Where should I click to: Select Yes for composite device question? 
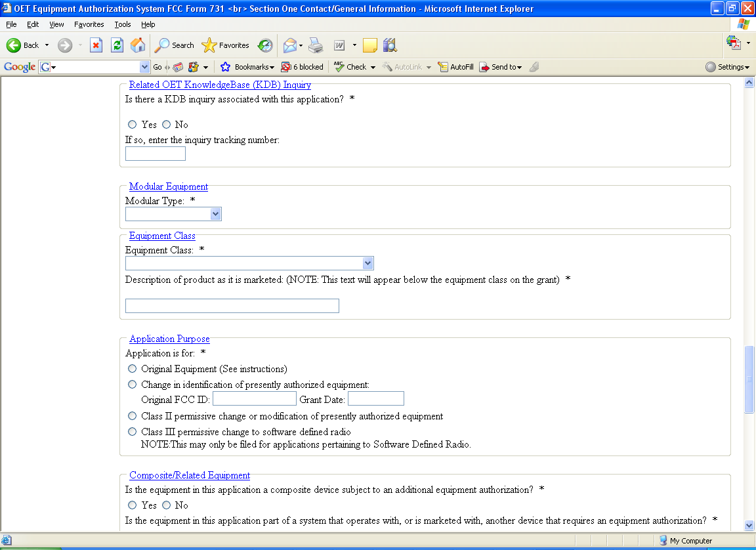pos(132,505)
